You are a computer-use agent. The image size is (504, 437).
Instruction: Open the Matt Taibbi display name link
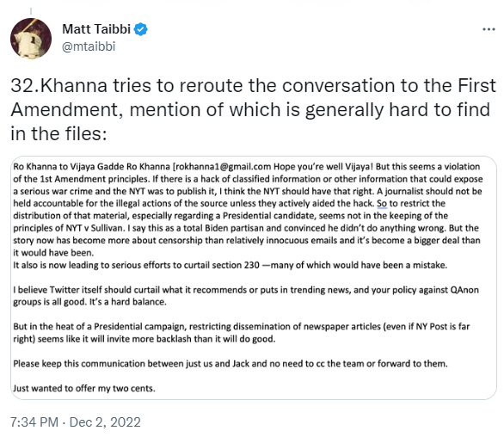coord(96,29)
